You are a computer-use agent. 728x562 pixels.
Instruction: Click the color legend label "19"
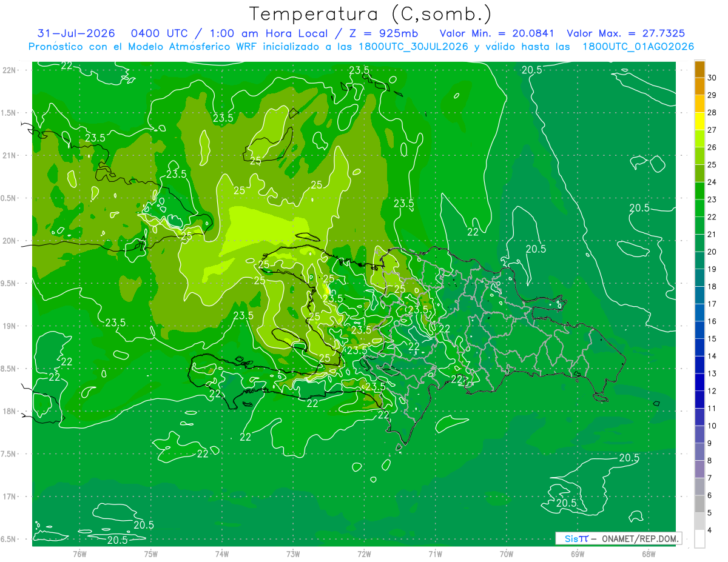712,269
